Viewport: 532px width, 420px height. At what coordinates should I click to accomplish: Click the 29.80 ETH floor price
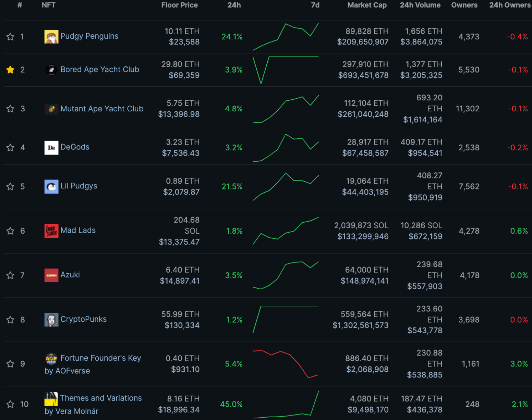tap(180, 64)
